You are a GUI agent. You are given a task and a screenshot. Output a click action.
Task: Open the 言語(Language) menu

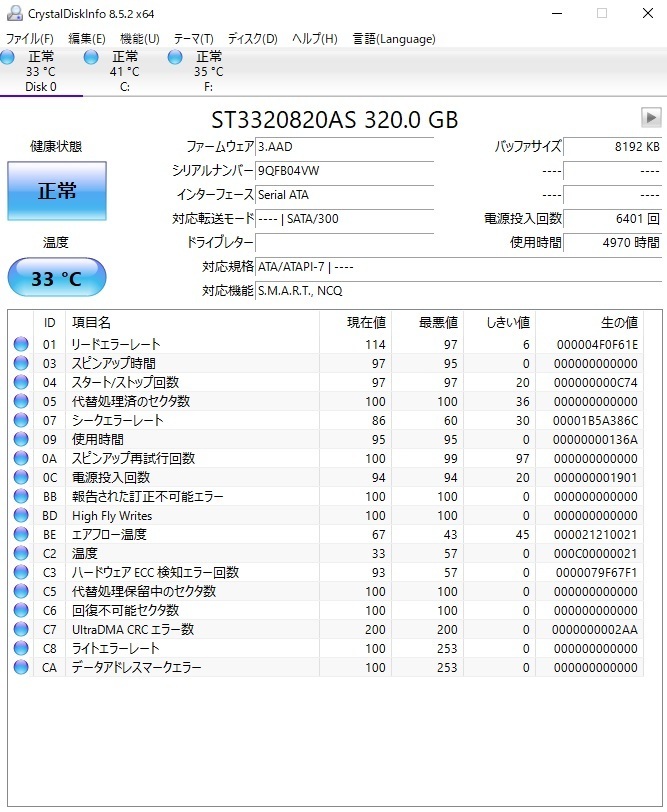coord(394,39)
